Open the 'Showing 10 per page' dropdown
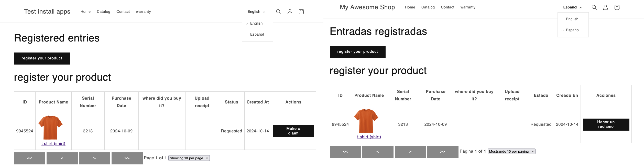The height and width of the screenshot is (168, 644). pos(189,158)
